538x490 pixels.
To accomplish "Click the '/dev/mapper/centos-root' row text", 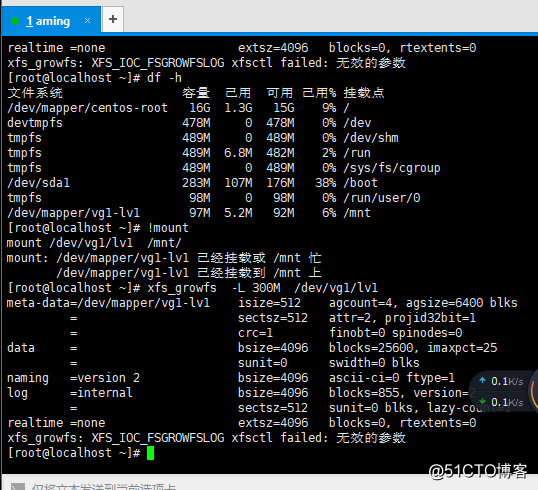I will [87, 108].
